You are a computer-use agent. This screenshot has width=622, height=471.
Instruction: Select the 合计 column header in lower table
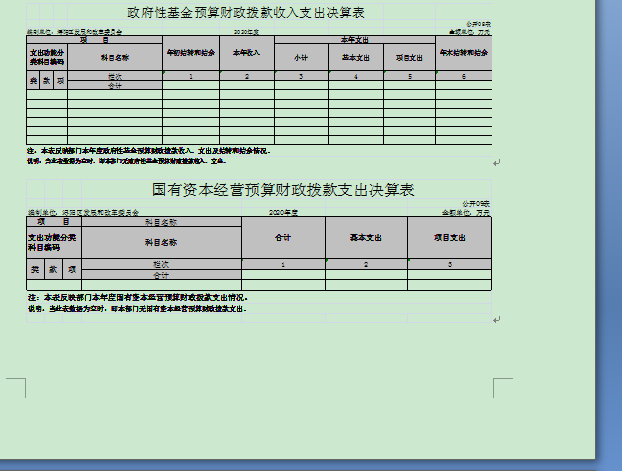(x=283, y=238)
